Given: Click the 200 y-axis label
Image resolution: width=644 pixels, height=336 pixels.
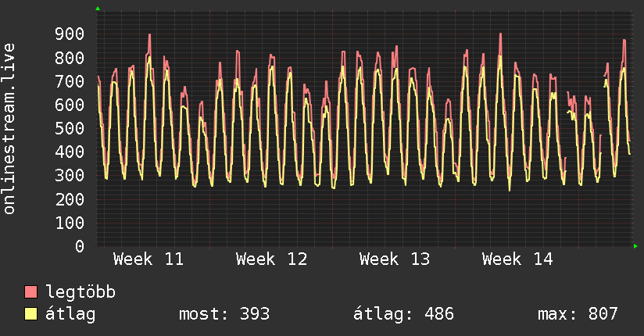Looking at the screenshot, I should tap(70, 199).
